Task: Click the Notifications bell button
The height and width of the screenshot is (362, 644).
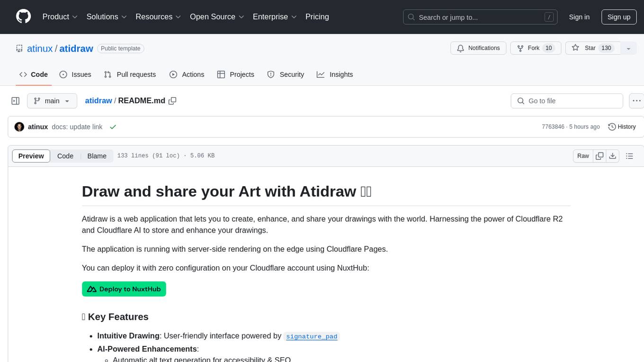Action: coord(478,48)
